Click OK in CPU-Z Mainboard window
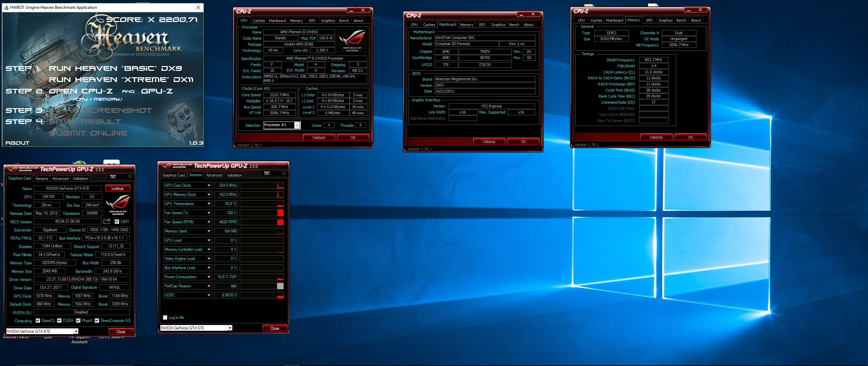This screenshot has width=868, height=366. coord(523,142)
